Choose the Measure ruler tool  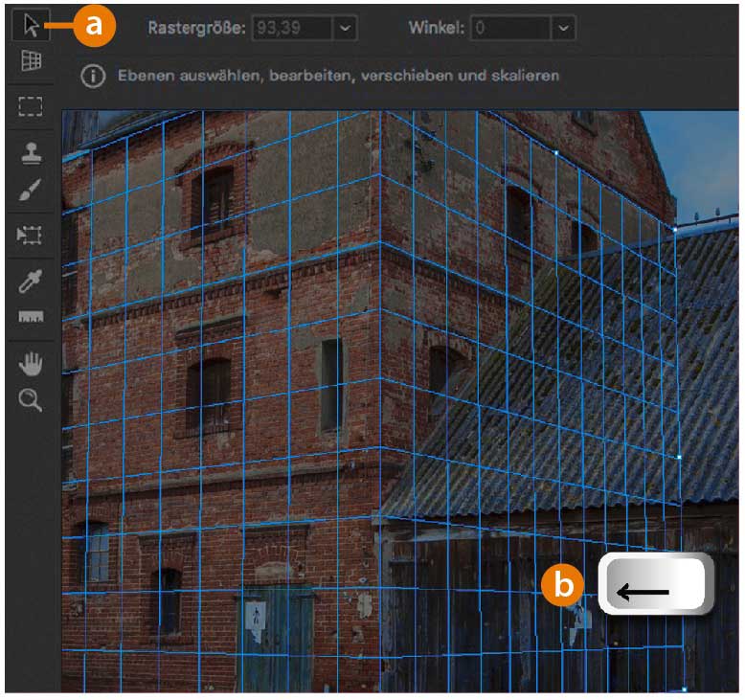coord(31,317)
